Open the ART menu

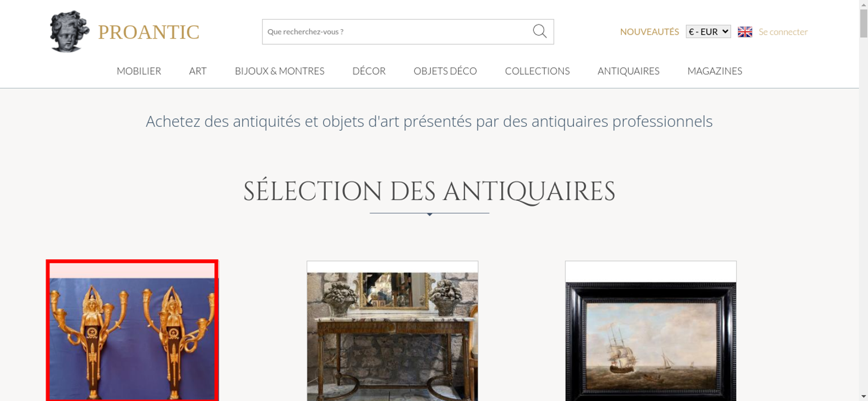(x=198, y=71)
